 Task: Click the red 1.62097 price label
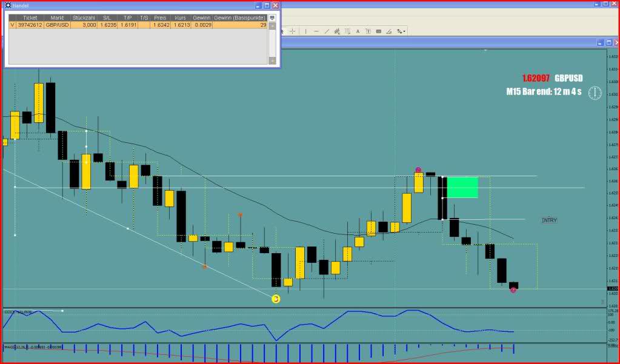click(x=536, y=78)
